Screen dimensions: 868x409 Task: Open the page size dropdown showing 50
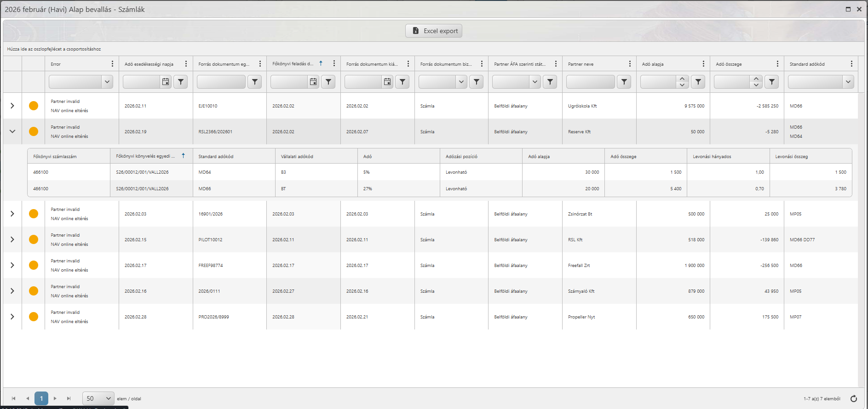[x=98, y=398]
